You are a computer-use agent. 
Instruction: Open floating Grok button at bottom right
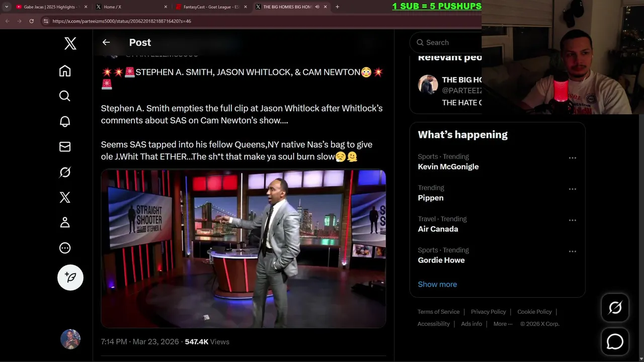click(x=615, y=308)
